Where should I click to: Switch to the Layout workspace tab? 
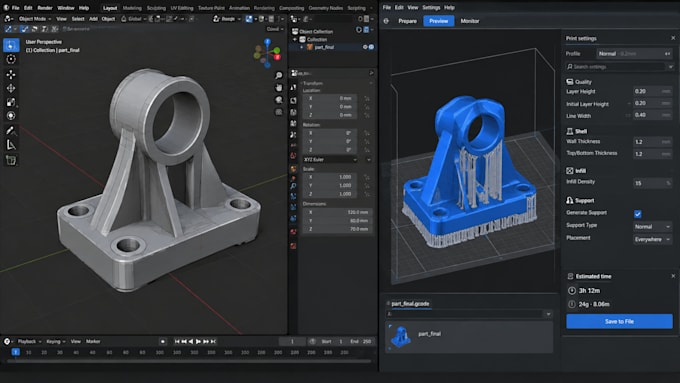pyautogui.click(x=110, y=8)
